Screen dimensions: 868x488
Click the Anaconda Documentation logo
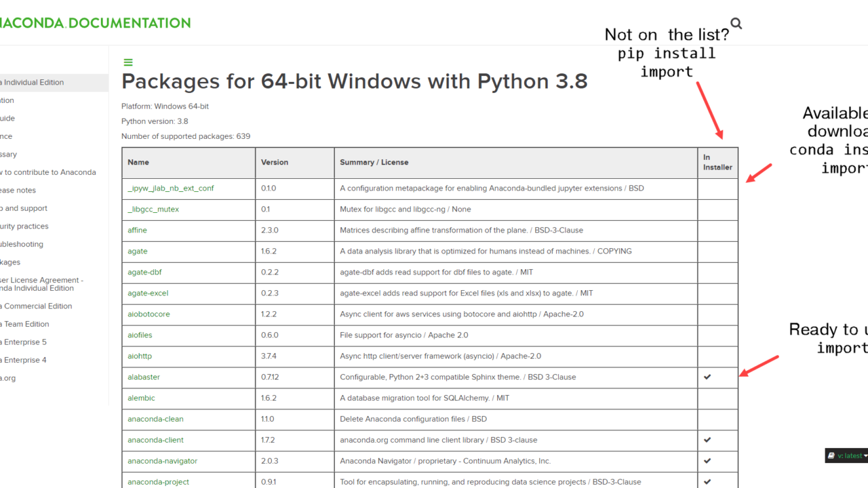click(x=95, y=23)
